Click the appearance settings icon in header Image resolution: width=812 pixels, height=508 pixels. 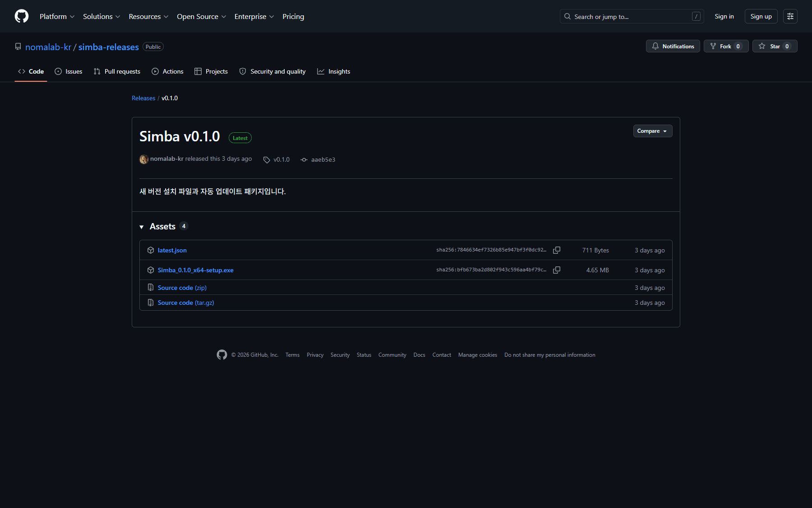click(790, 16)
